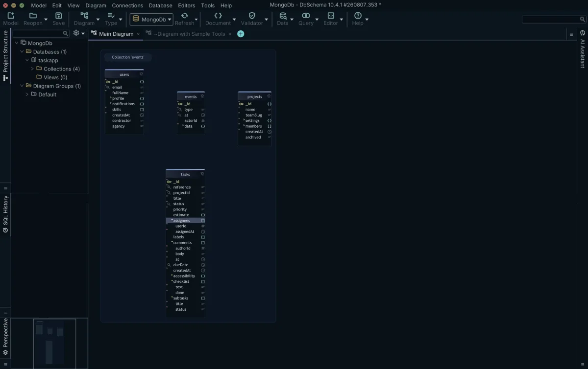Open the Tools menu
The image size is (588, 369).
pos(208,5)
